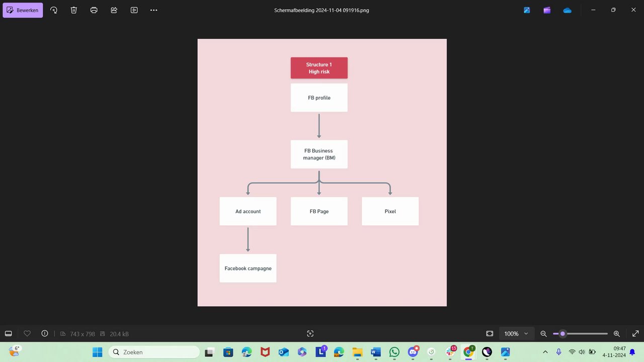Viewport: 644px width, 362px height.
Task: Show file info with the info icon
Action: [45, 333]
